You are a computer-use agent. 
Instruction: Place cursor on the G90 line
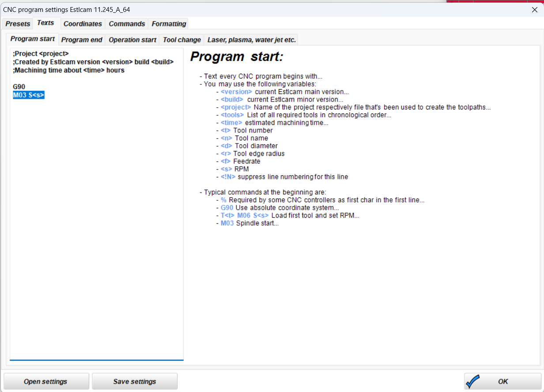(19, 87)
